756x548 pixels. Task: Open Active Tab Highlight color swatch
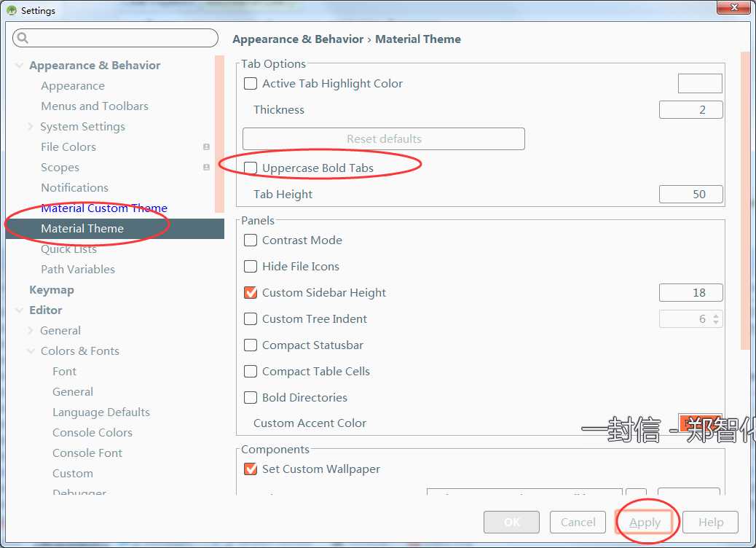pos(700,84)
